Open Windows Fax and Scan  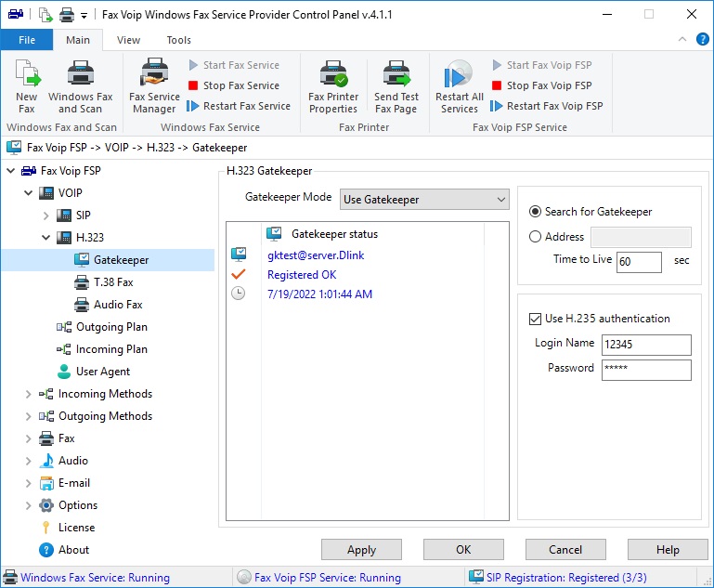coord(80,86)
